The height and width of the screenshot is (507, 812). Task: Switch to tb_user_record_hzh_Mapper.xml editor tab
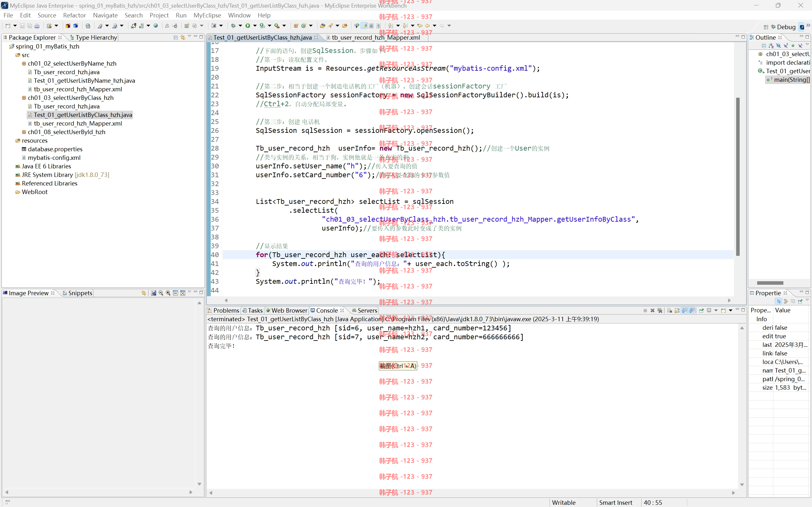point(375,37)
